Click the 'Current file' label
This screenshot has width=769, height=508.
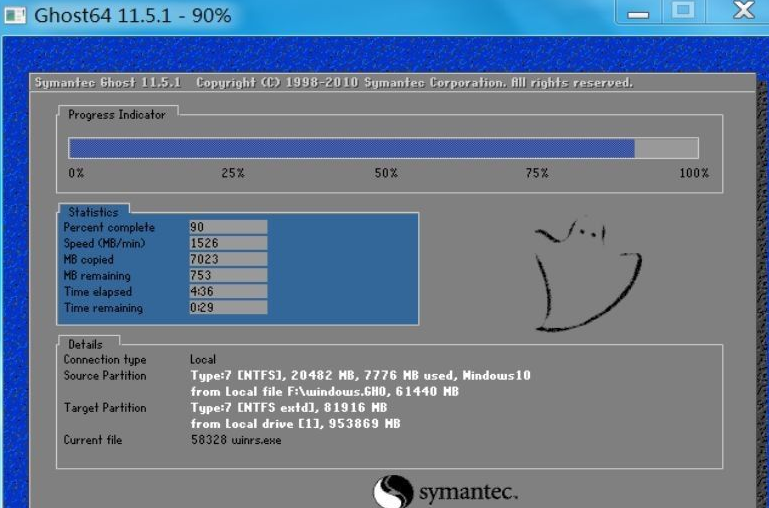coord(93,440)
